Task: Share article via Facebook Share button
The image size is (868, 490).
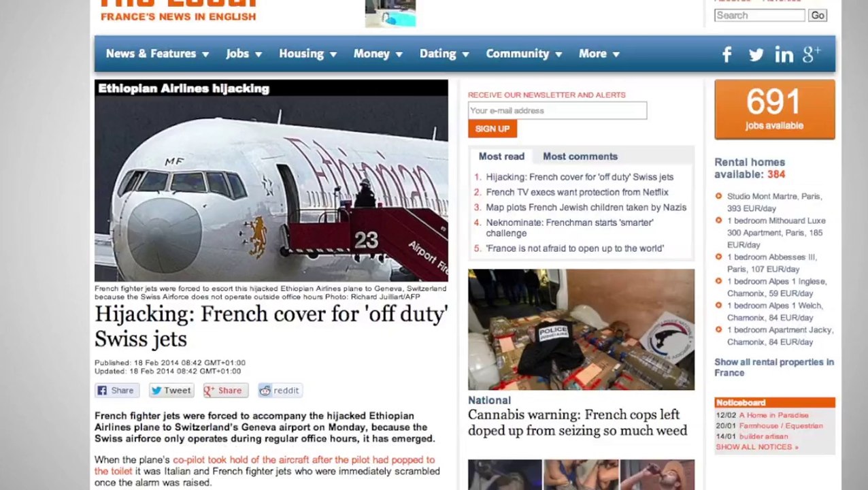Action: (117, 391)
